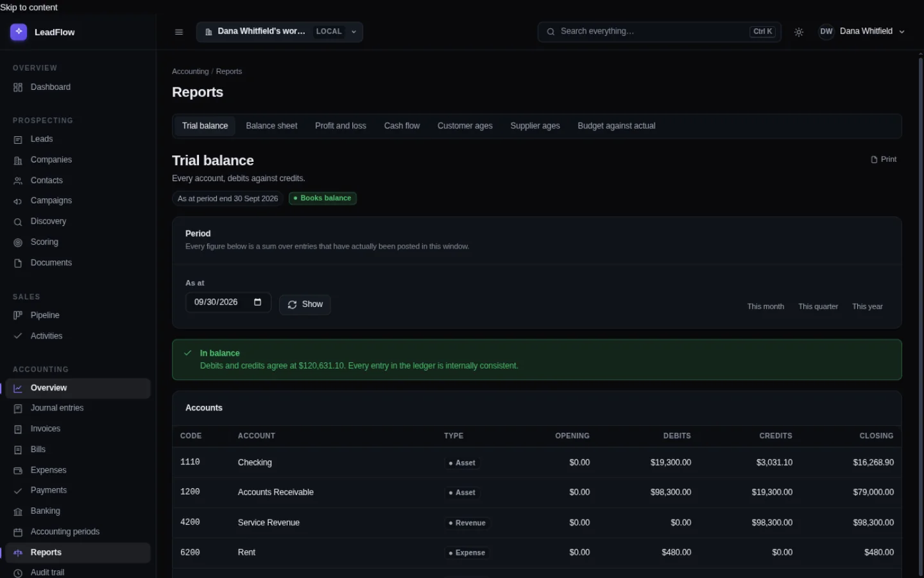The height and width of the screenshot is (578, 924).
Task: Open the Budget against actual tab
Action: tap(617, 126)
